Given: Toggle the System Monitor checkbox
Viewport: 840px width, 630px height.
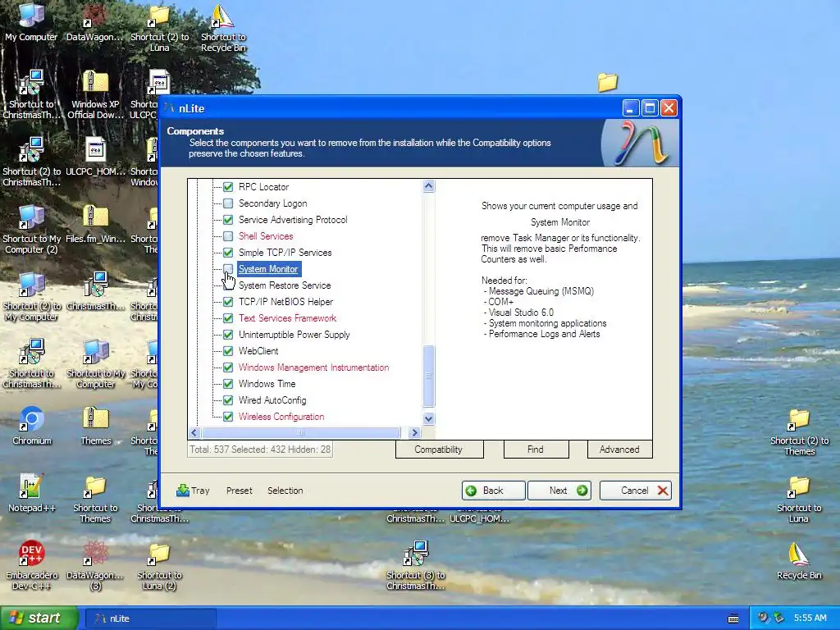Looking at the screenshot, I should point(228,269).
